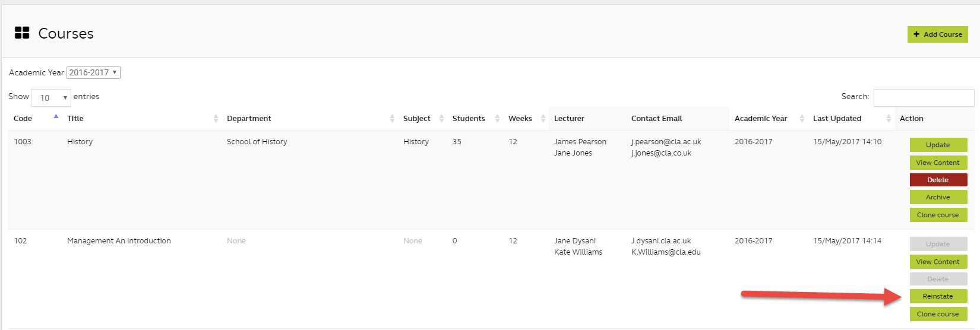Sort by Students column sort icon
980x330 pixels.
[x=497, y=119]
